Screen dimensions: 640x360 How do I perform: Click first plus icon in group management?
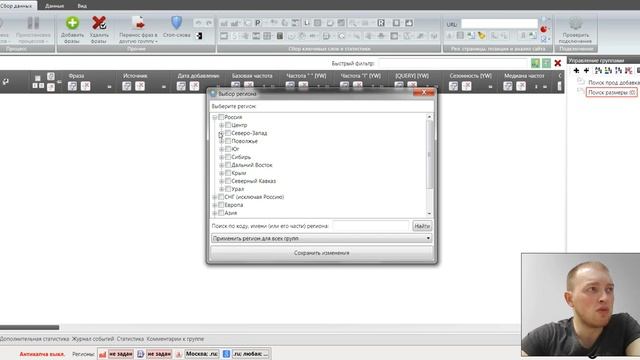pyautogui.click(x=576, y=71)
